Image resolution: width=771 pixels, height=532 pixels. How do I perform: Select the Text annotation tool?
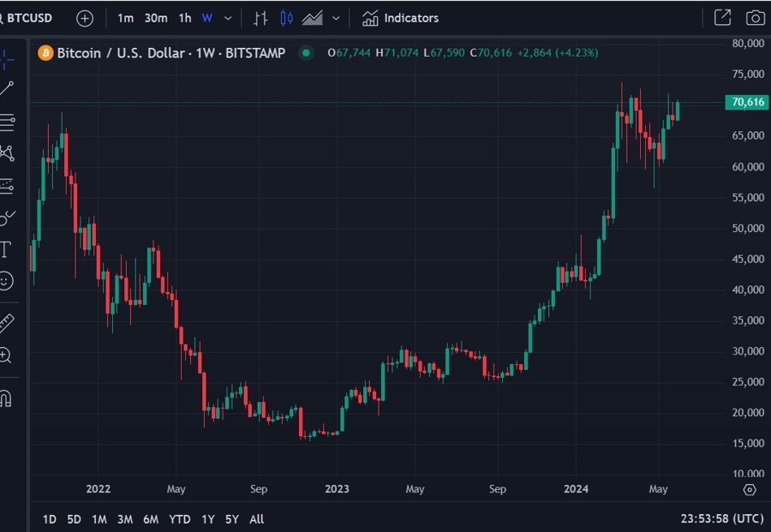pyautogui.click(x=5, y=250)
